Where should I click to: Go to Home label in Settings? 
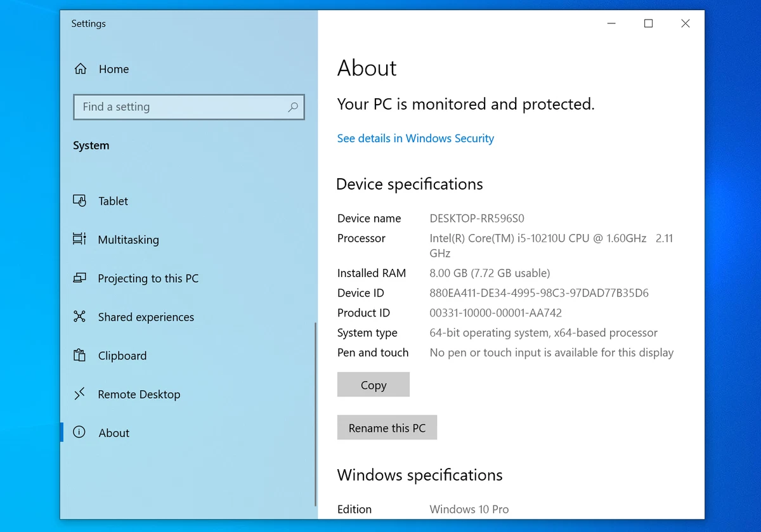click(114, 69)
